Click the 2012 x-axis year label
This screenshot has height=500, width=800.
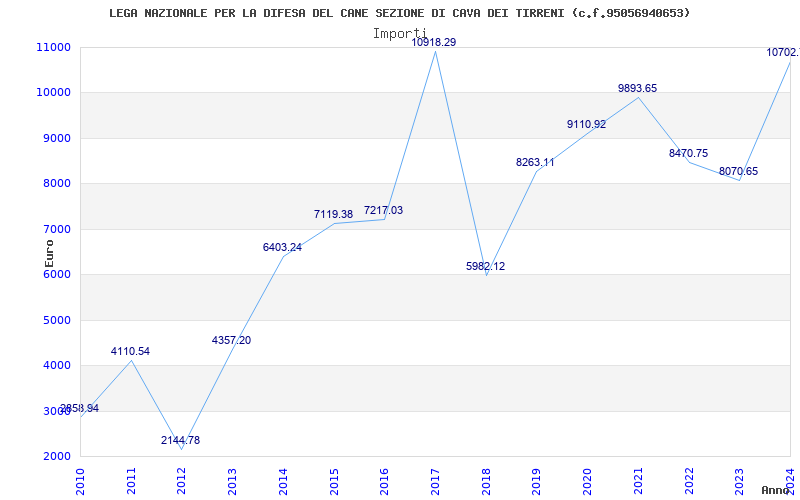click(x=182, y=481)
